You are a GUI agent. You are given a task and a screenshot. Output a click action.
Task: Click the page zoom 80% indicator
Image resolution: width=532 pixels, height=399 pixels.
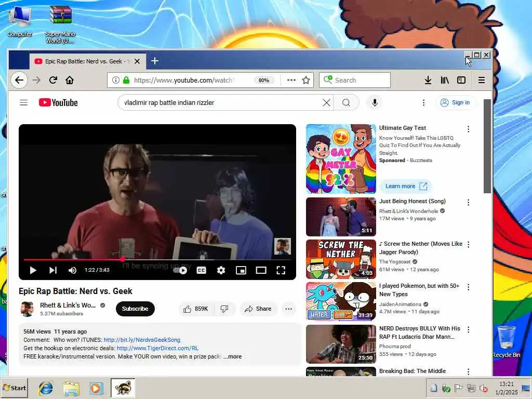(263, 81)
